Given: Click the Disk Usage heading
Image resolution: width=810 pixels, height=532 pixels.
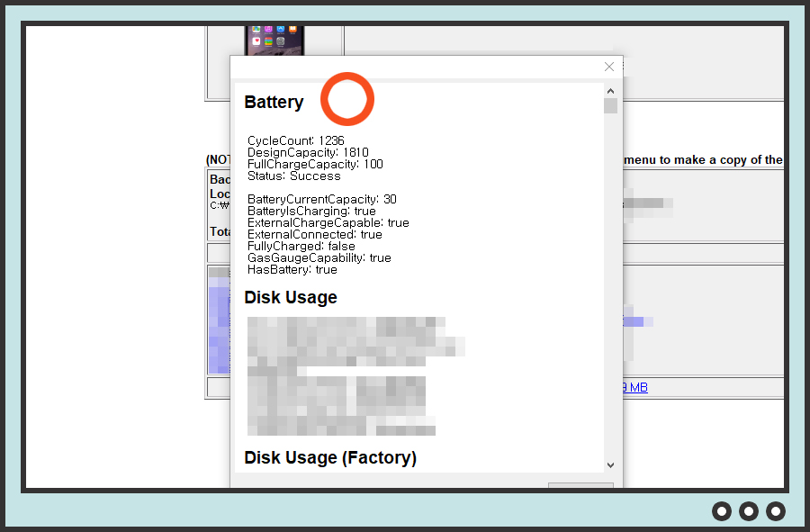Looking at the screenshot, I should [290, 297].
